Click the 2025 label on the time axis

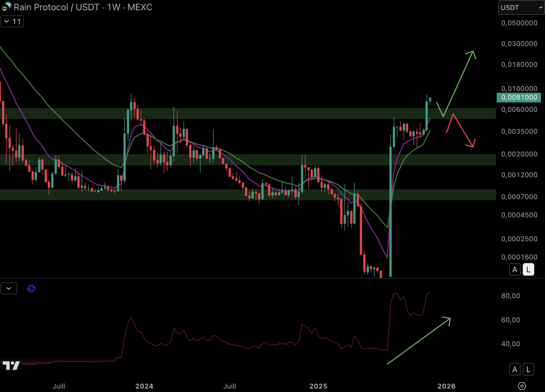318,386
